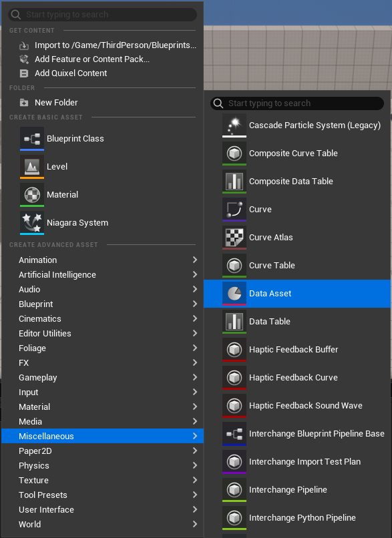
Task: Click the Blueprint Class label
Action: tap(75, 139)
